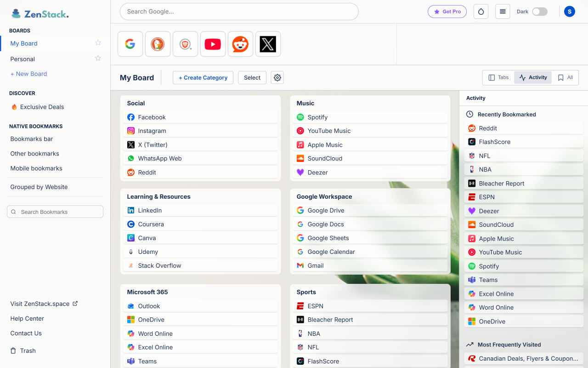Favorite the Personal board with its star
The height and width of the screenshot is (368, 588).
(x=98, y=58)
